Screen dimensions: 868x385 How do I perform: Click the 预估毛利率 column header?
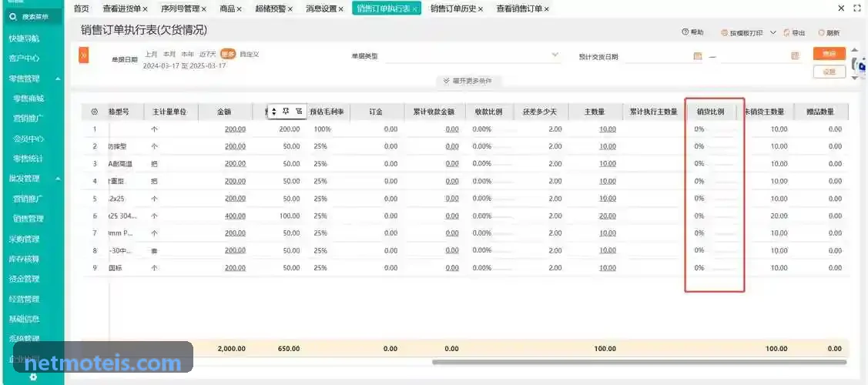point(327,112)
